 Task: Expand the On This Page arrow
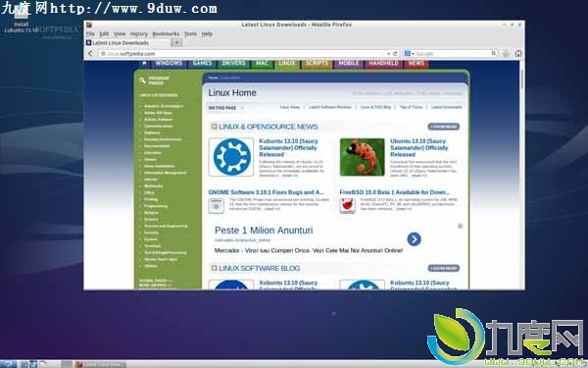point(242,108)
